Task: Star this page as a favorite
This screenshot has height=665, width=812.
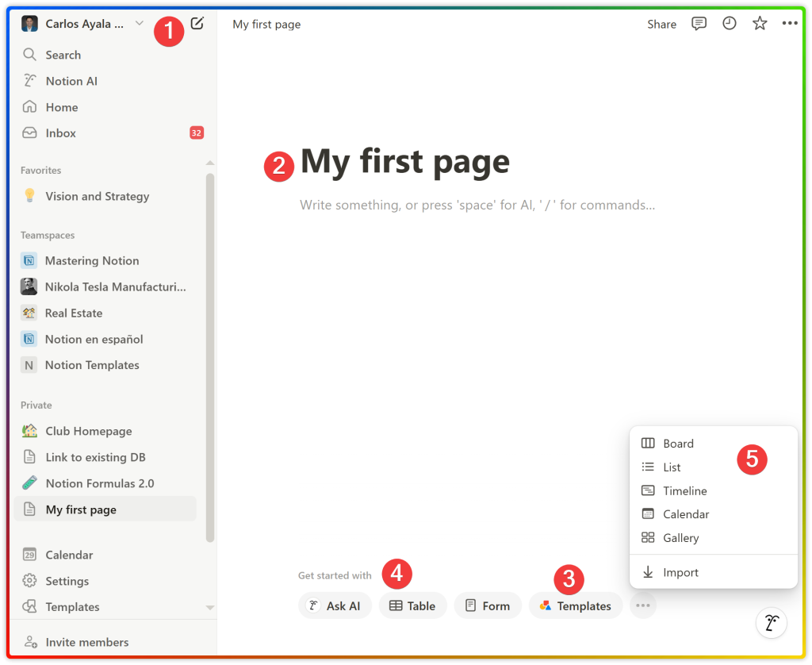Action: point(760,23)
